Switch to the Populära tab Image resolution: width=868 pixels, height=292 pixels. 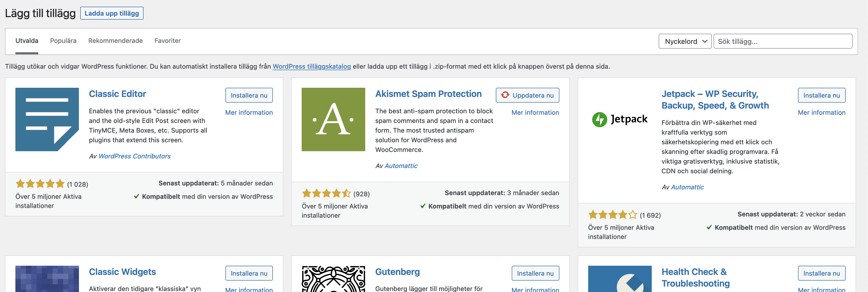[63, 41]
